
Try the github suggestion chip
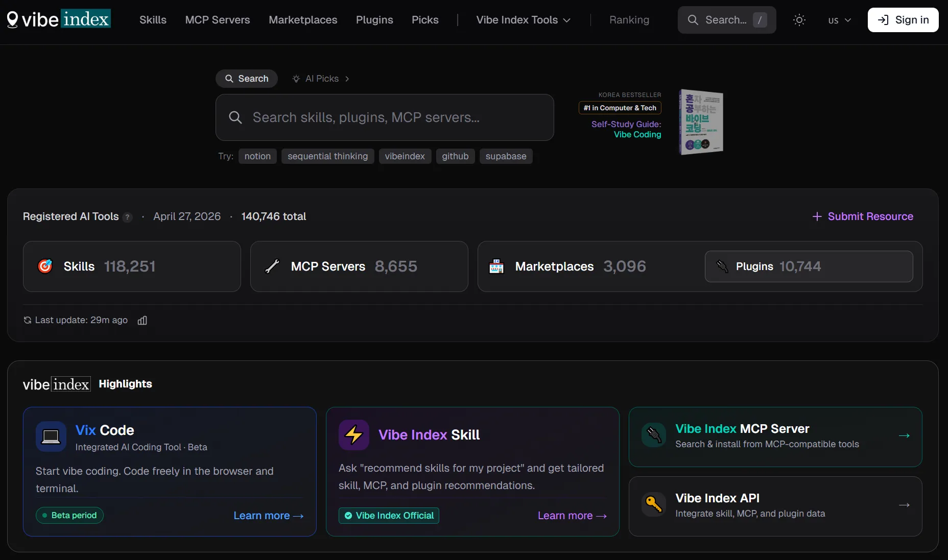click(455, 156)
